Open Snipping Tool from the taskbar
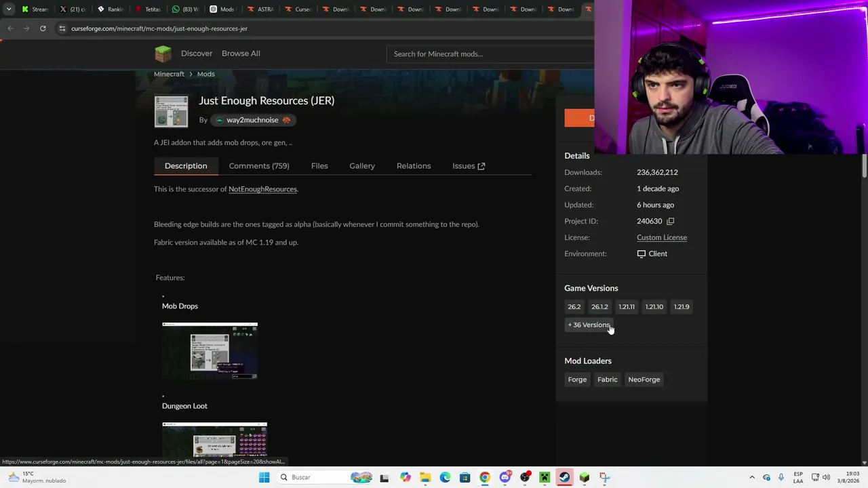Screen dimensions: 868x488 tap(604, 477)
